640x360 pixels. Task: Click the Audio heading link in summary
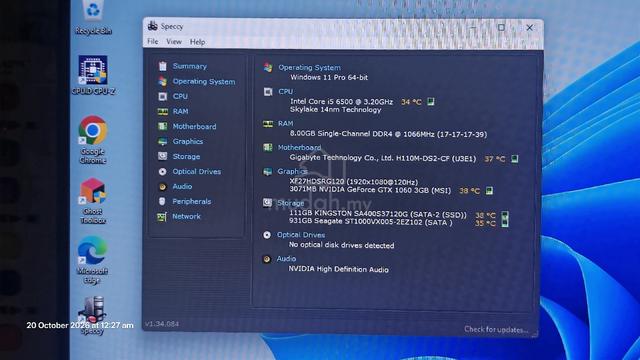pyautogui.click(x=286, y=258)
